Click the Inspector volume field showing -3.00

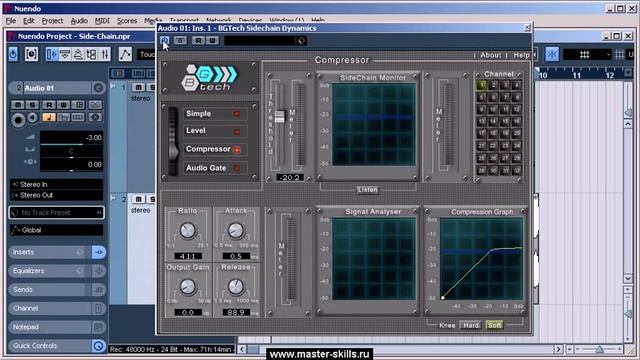point(71,138)
